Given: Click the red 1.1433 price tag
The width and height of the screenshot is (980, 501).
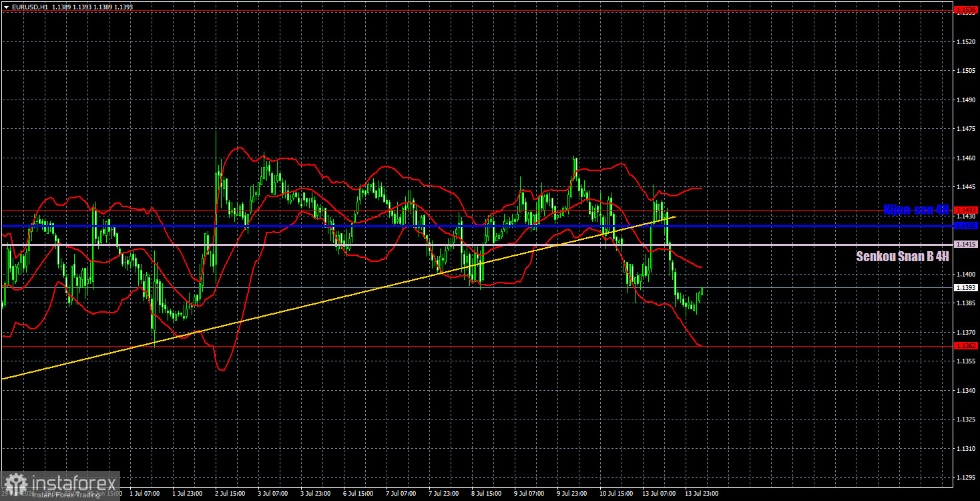Looking at the screenshot, I should pyautogui.click(x=966, y=210).
